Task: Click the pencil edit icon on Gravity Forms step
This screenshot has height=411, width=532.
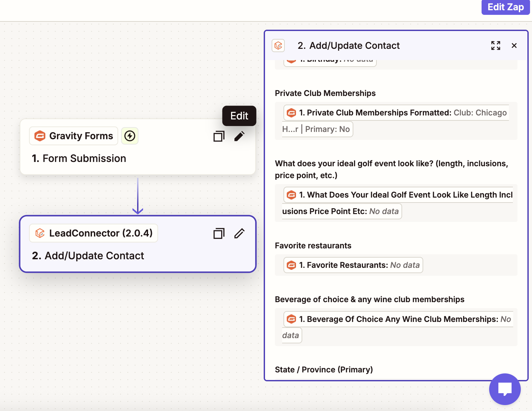Action: (x=240, y=136)
